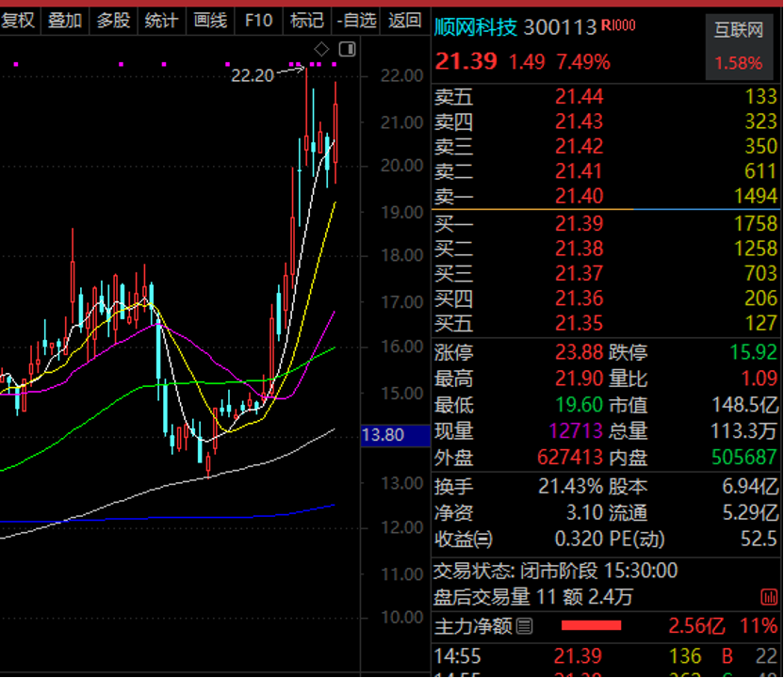Open the F10 company info page
The width and height of the screenshot is (784, 678).
258,20
